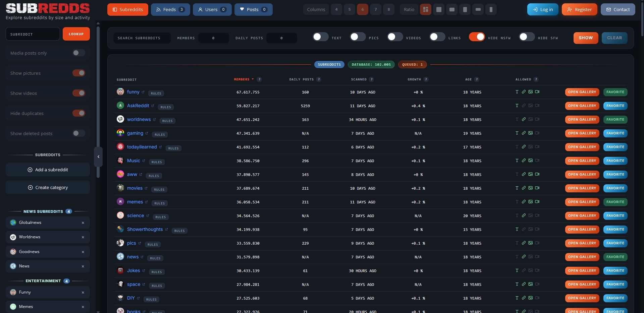
Task: Click the funny subreddit avatar icon
Action: 120,91
